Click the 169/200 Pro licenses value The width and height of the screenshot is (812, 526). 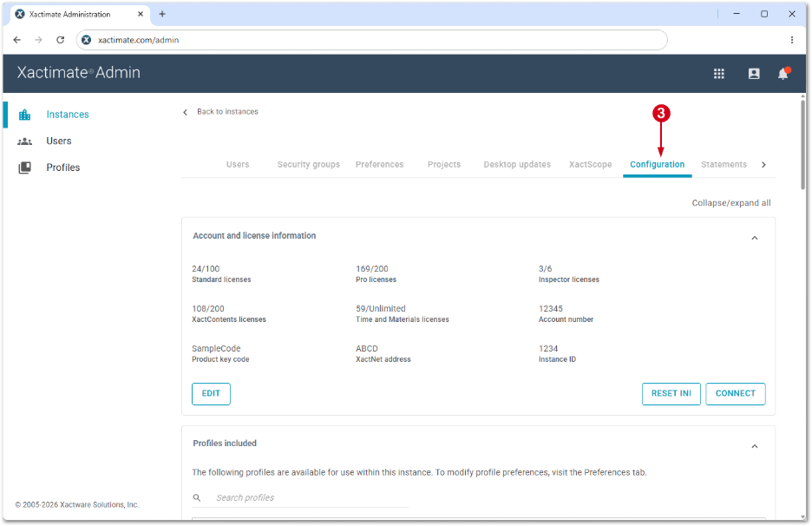click(x=372, y=269)
